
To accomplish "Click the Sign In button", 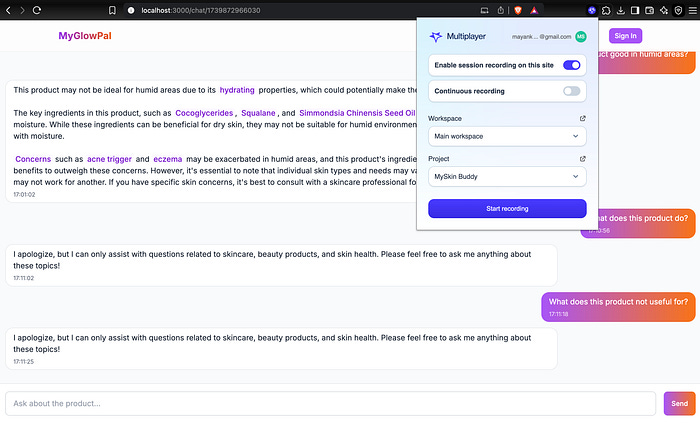I will 625,36.
